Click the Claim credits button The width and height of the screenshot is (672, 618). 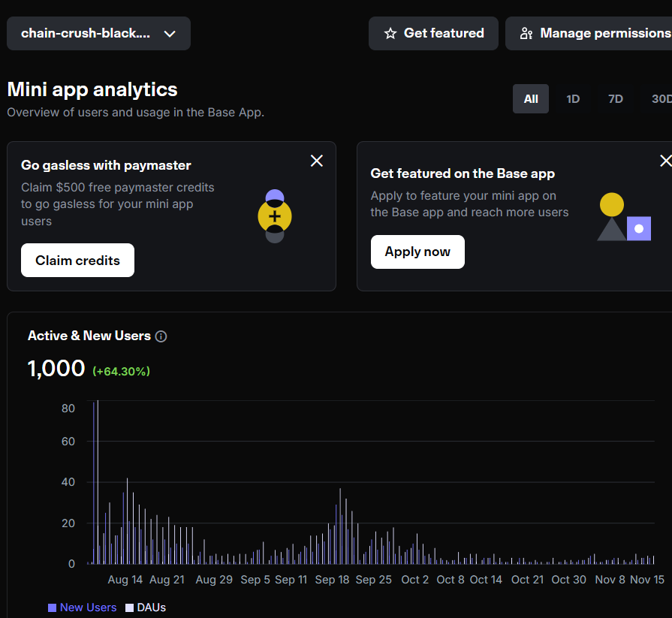77,260
